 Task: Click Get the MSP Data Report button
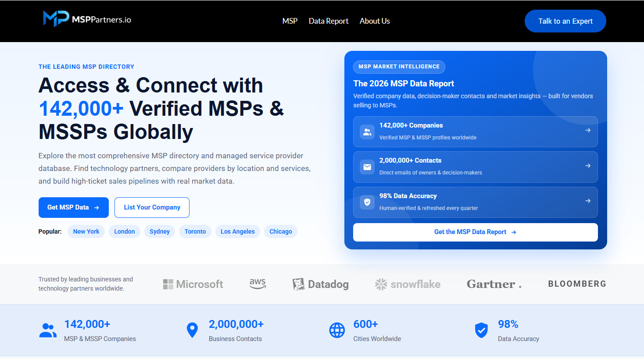coord(476,232)
